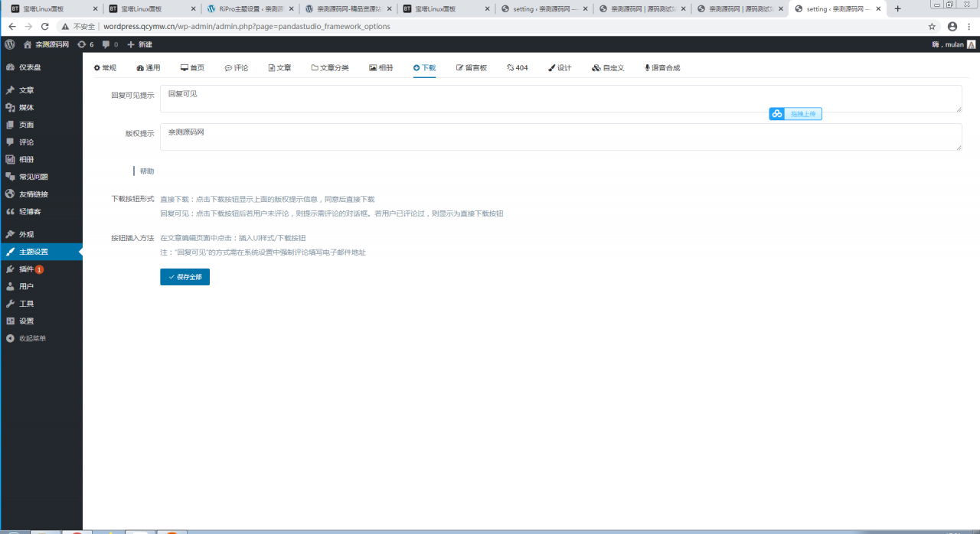Click the 拖拽上传 cloud upload button
Screen dimensions: 980x534
tap(795, 114)
